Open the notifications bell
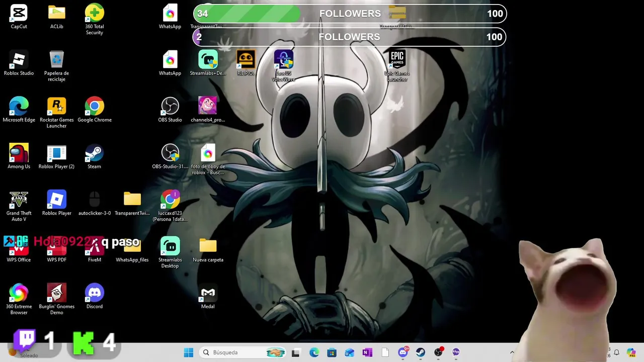This screenshot has width=644, height=362. pyautogui.click(x=616, y=352)
